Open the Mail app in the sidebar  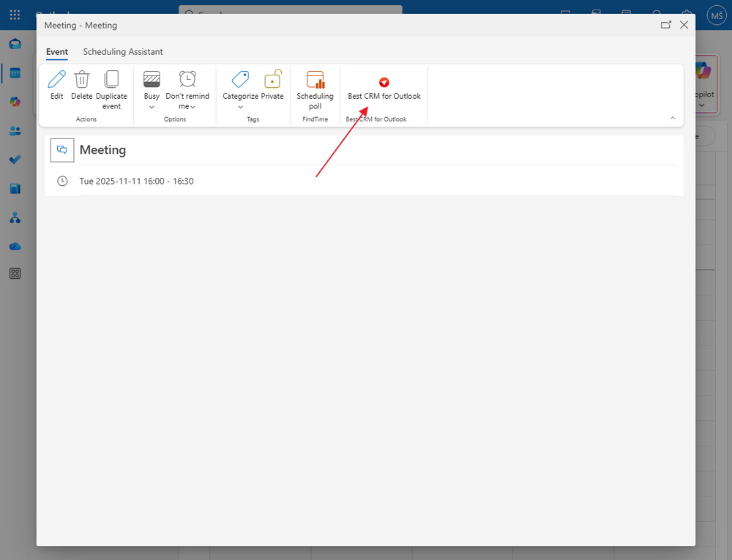pyautogui.click(x=15, y=44)
